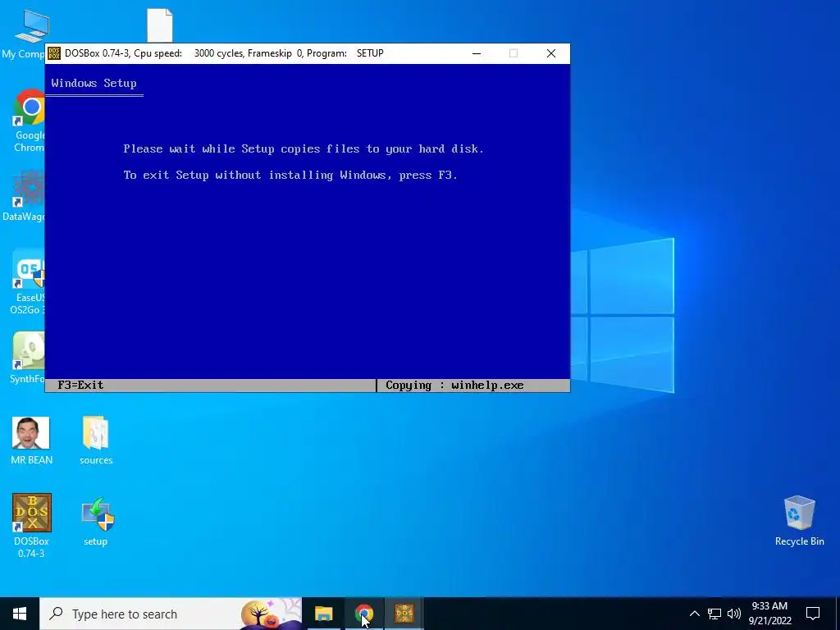Open File Explorer from the taskbar
This screenshot has height=630, width=840.
pos(323,614)
